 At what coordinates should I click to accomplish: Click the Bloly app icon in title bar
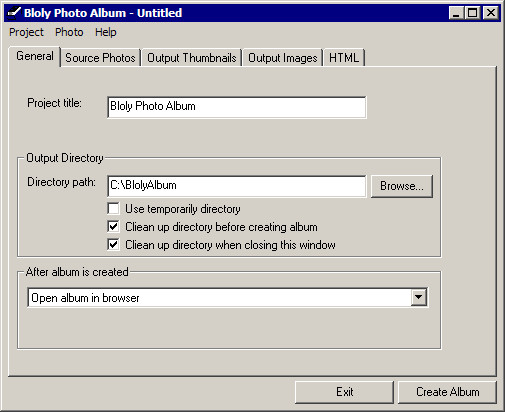point(14,13)
